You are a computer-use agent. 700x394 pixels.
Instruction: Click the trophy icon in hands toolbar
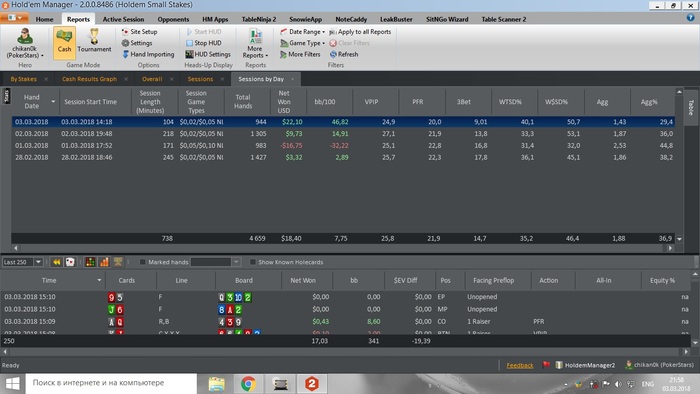point(118,262)
